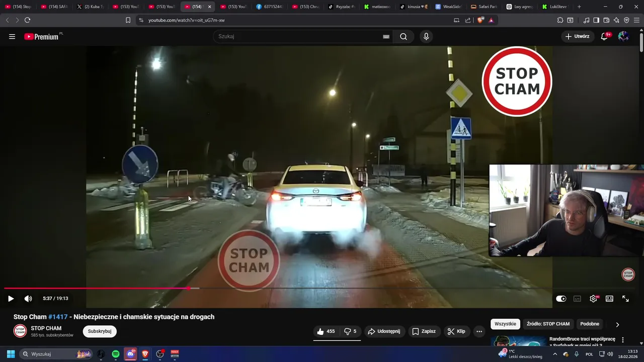The image size is (644, 362).
Task: Click the #1417 hashtag link
Action: pos(58,317)
